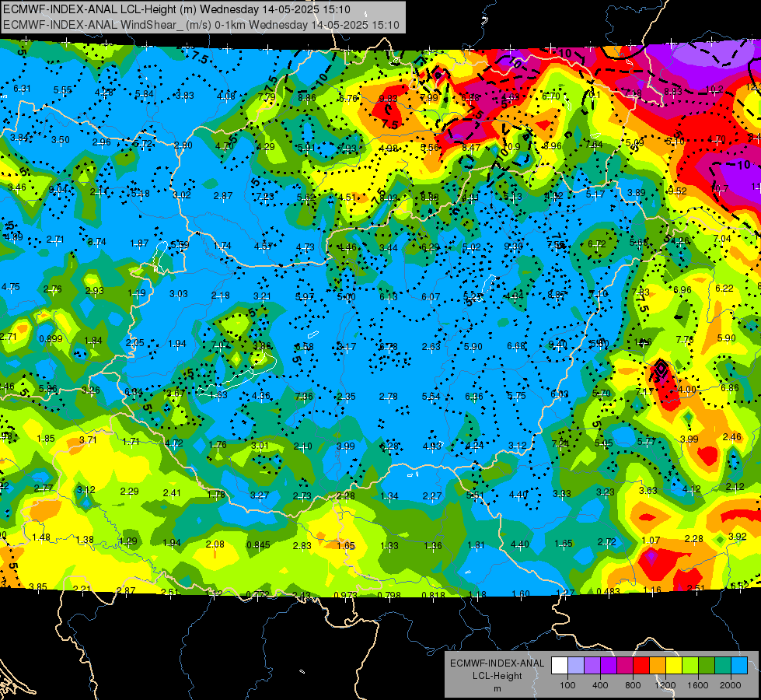Click the wind shear value 10.9

pyautogui.click(x=512, y=146)
